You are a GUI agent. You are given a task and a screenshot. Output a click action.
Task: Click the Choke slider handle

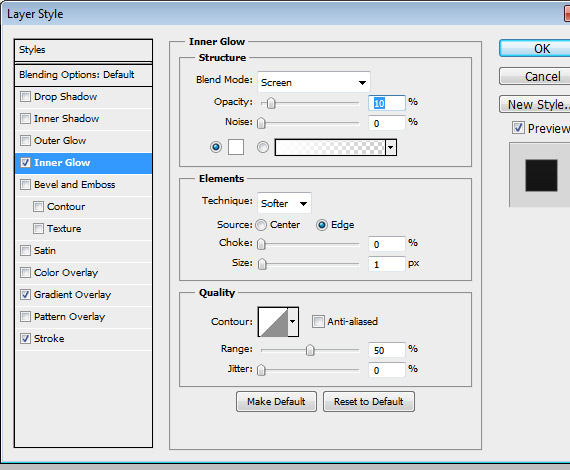coord(261,244)
